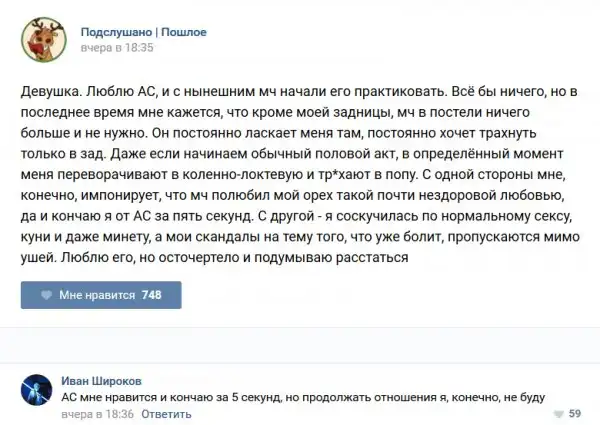Like the comment with its heart icon
This screenshot has height=425, width=600.
pyautogui.click(x=557, y=413)
